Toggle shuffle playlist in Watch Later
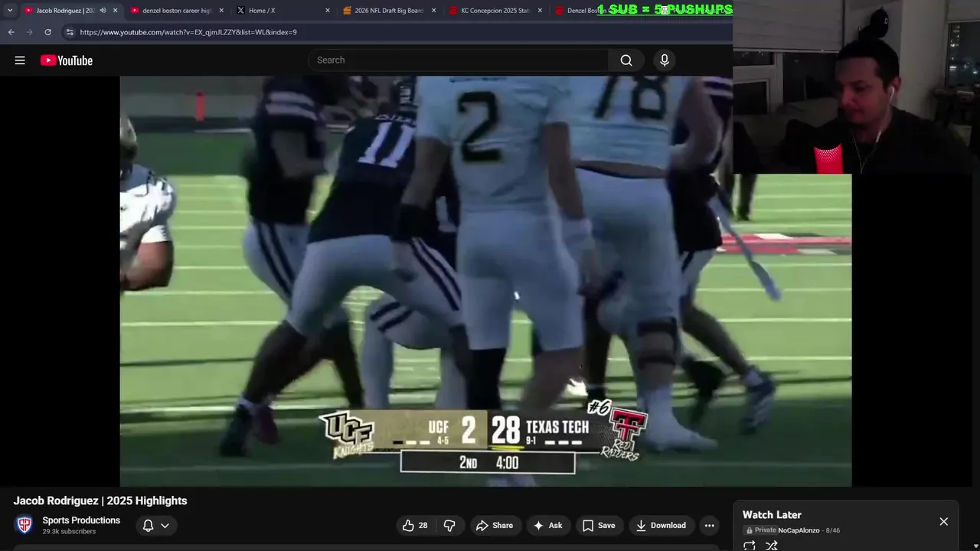Screen dimensions: 980x551 [771, 546]
